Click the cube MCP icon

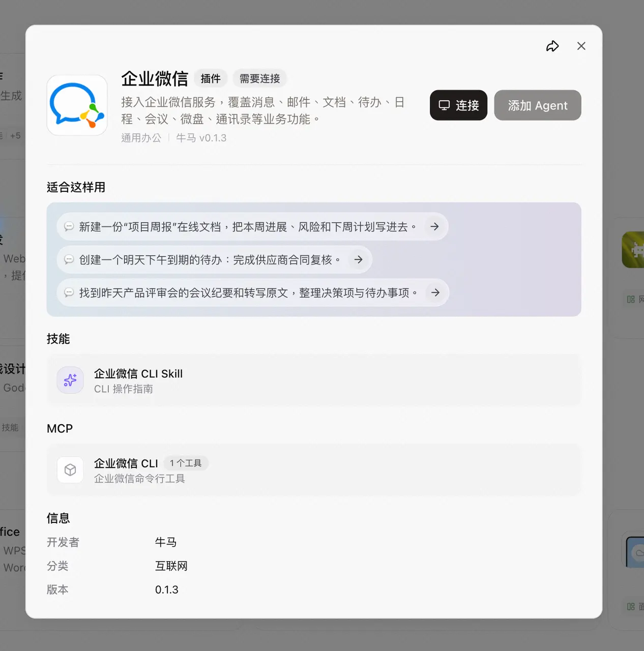point(70,470)
